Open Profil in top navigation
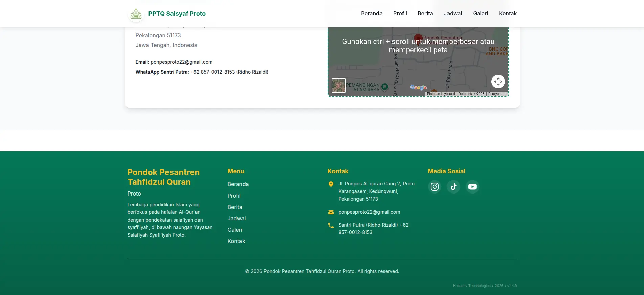The height and width of the screenshot is (295, 644). [x=400, y=14]
